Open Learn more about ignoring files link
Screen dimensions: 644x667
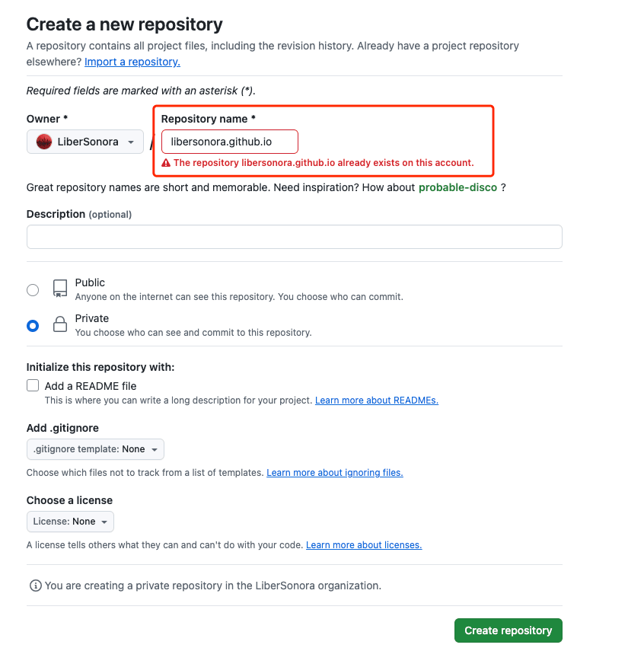(335, 473)
